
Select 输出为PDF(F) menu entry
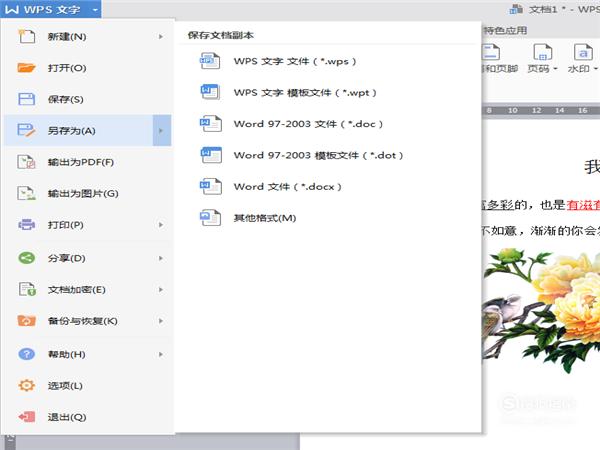[x=87, y=162]
